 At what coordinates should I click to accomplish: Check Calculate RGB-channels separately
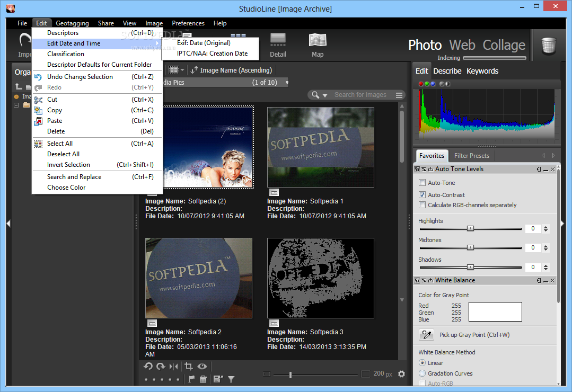tap(422, 204)
